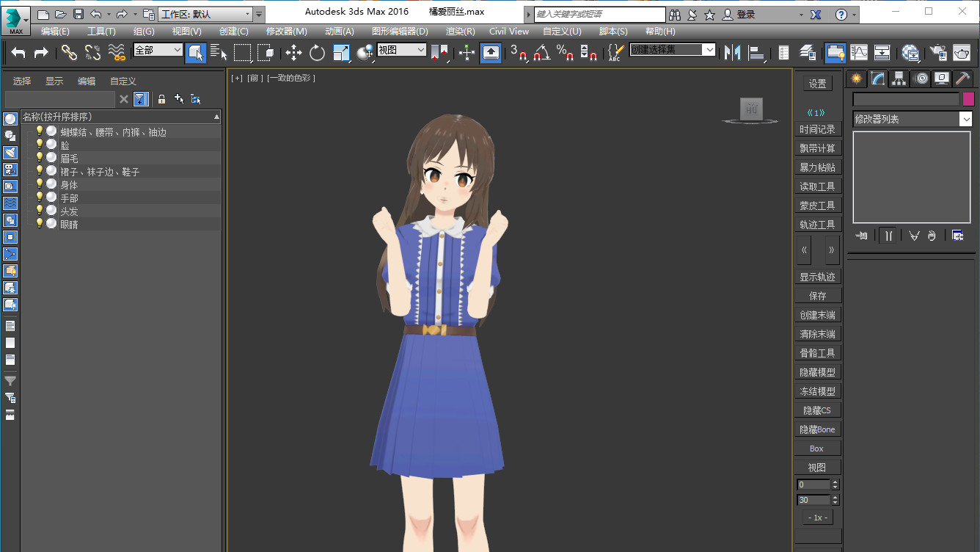Open the 创建选择集 named selection dropdown
980x552 pixels.
pyautogui.click(x=709, y=50)
